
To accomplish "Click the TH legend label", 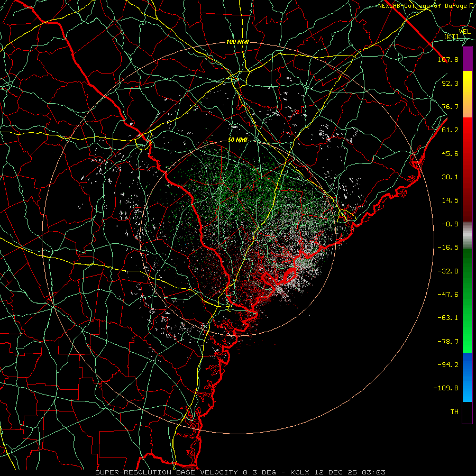I will 454,412.
